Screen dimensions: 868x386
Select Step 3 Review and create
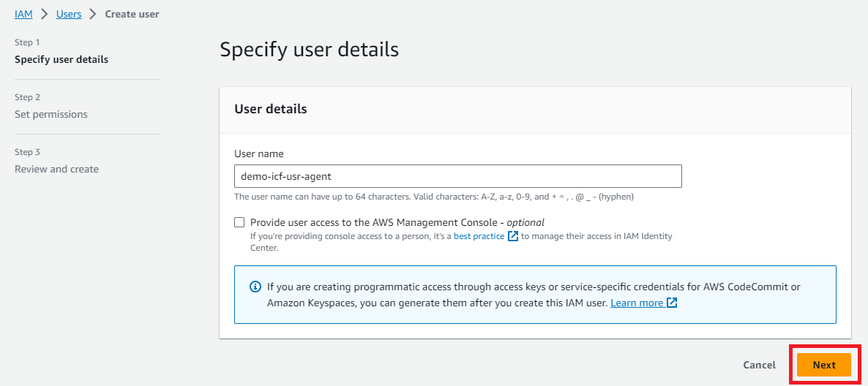pyautogui.click(x=56, y=169)
